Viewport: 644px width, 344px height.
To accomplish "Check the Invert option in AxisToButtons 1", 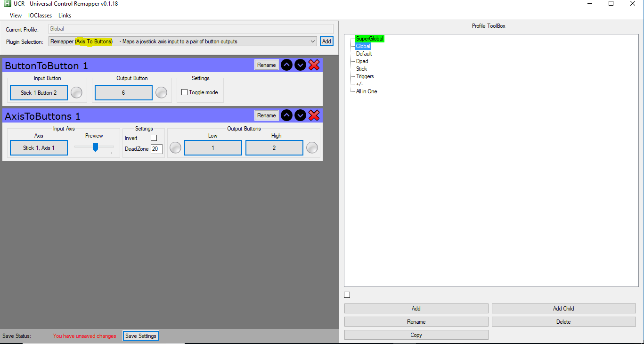I will 154,138.
